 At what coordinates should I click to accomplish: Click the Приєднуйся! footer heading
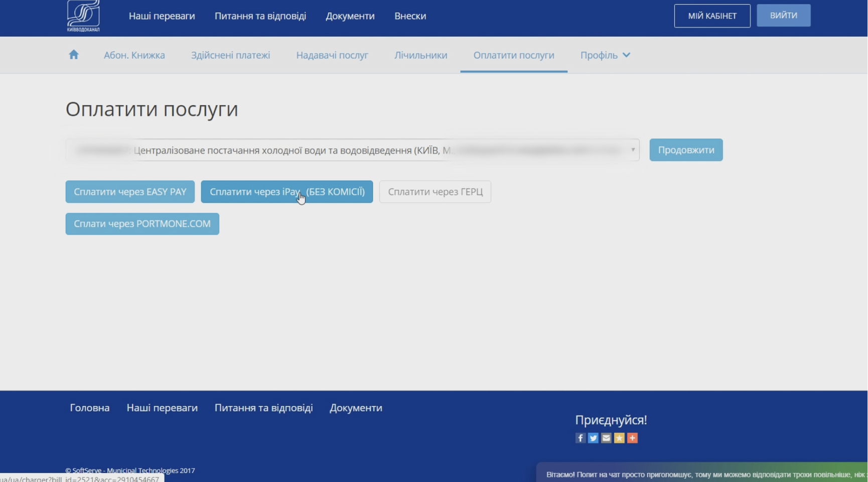(x=611, y=420)
